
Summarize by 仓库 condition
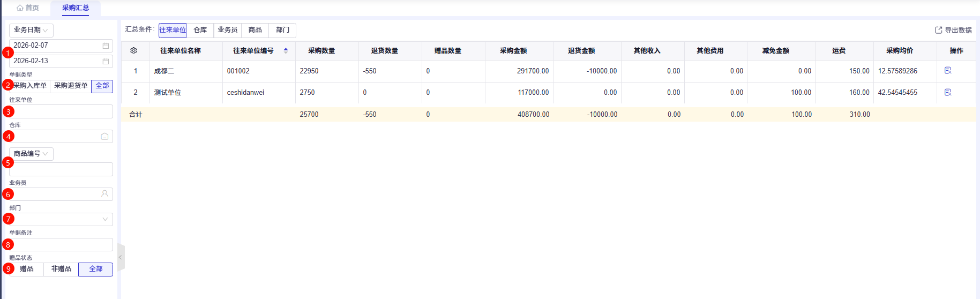(200, 30)
